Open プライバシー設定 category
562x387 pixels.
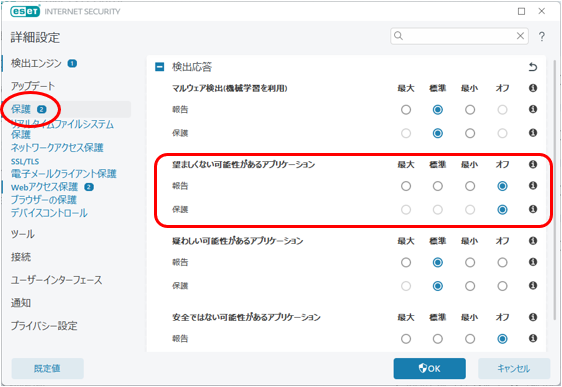[44, 326]
